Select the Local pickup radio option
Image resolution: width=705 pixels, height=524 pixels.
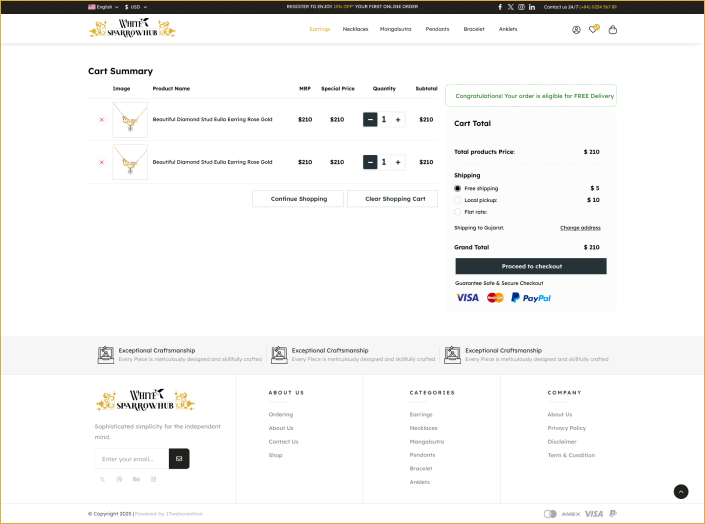458,200
